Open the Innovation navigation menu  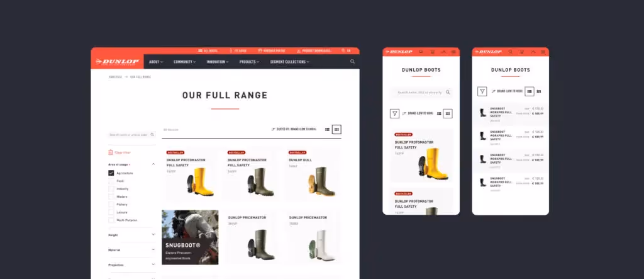pyautogui.click(x=218, y=62)
